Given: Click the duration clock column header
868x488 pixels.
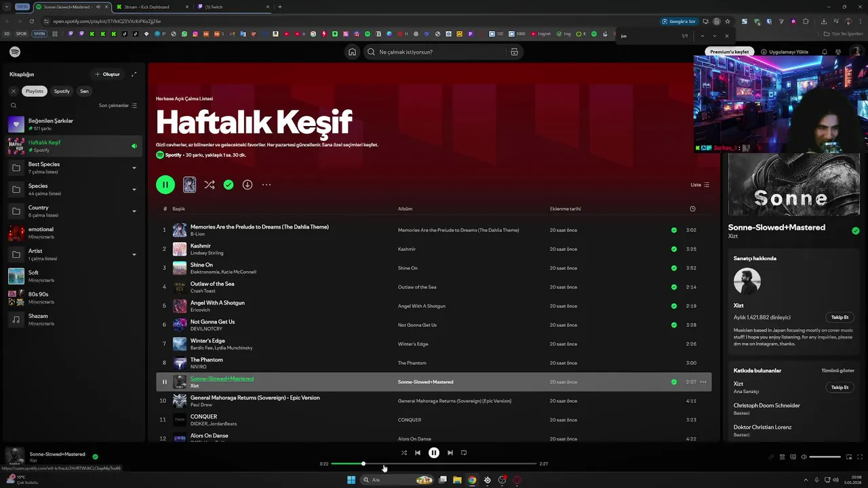Looking at the screenshot, I should tap(692, 209).
